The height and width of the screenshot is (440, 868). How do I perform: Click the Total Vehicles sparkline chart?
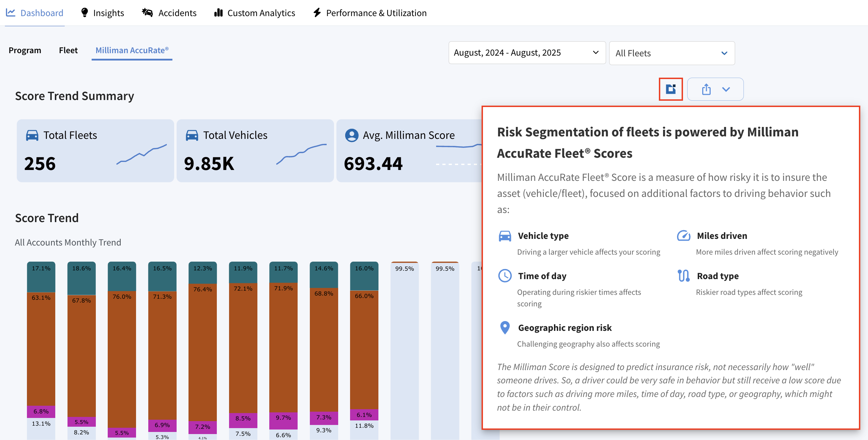[301, 154]
